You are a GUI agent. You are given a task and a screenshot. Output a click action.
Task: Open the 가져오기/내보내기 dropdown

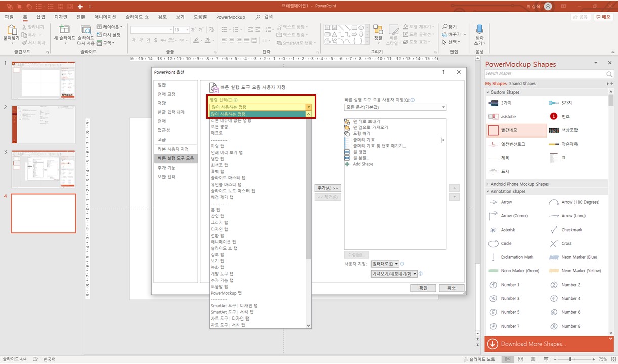coord(394,274)
